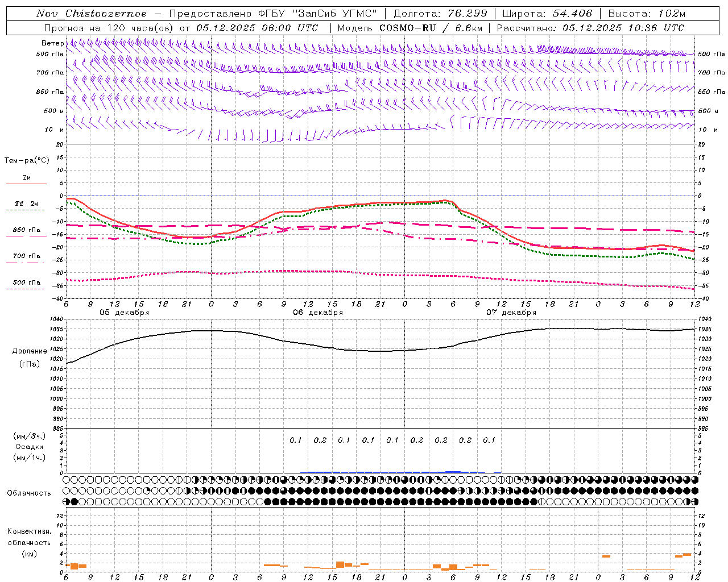The image size is (728, 582).
Task: Click the Td 2м dew point legend entry
Action: click(26, 203)
